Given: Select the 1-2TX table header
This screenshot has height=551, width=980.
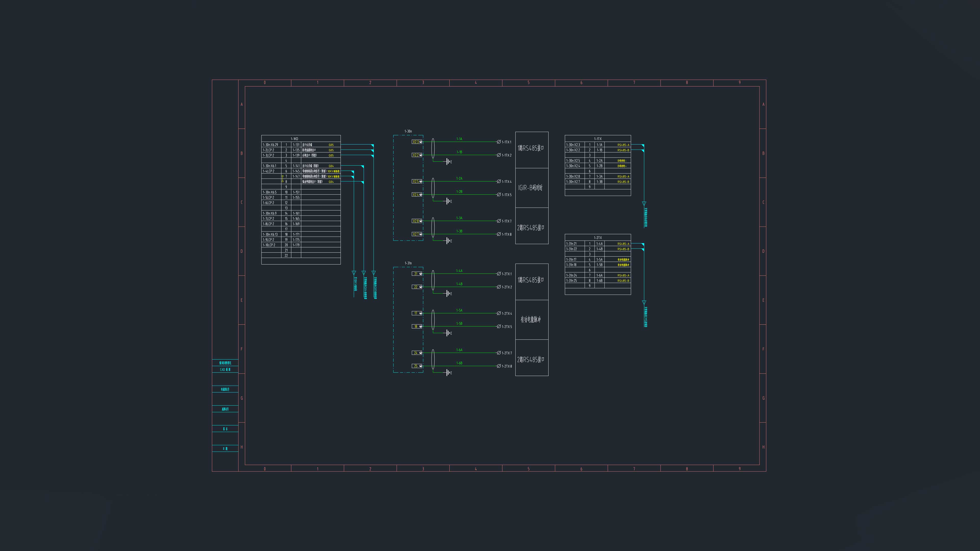Looking at the screenshot, I should point(598,238).
